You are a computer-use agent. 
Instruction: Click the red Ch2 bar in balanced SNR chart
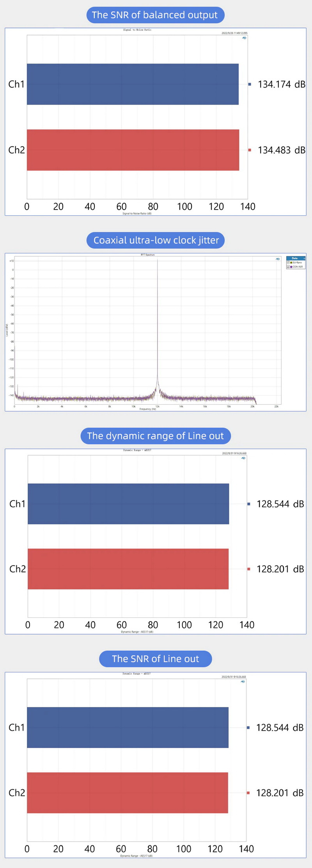point(133,150)
